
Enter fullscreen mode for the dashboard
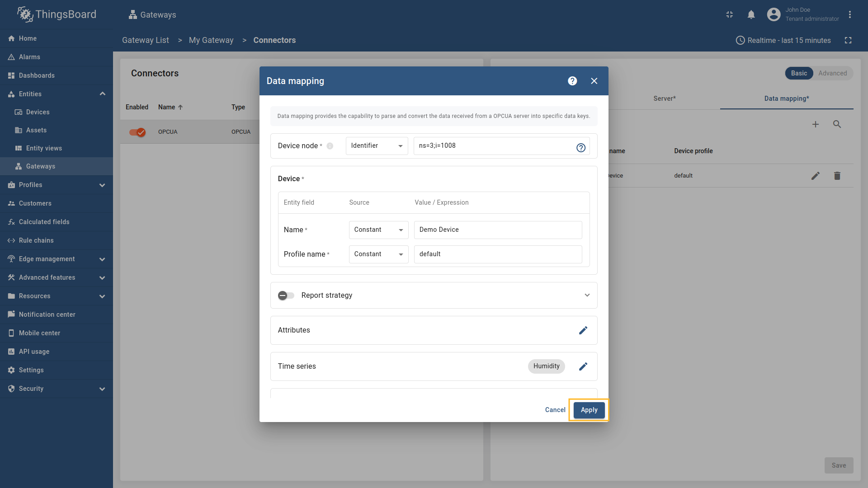849,40
